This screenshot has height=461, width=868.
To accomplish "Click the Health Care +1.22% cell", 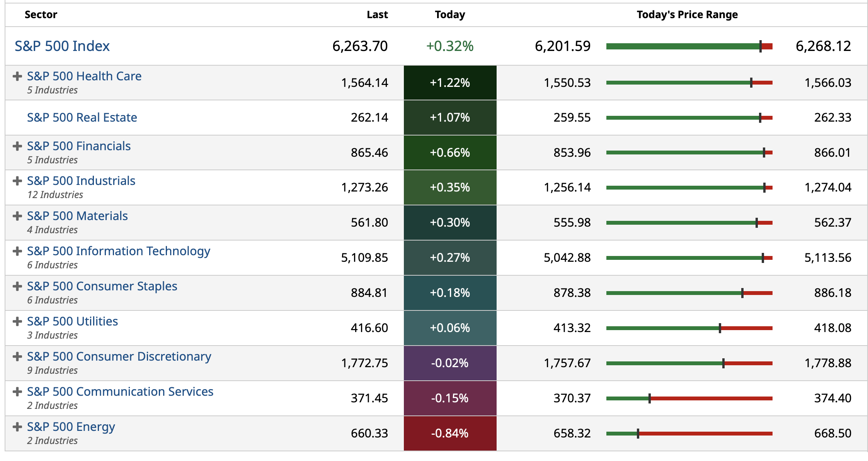I will [x=450, y=83].
